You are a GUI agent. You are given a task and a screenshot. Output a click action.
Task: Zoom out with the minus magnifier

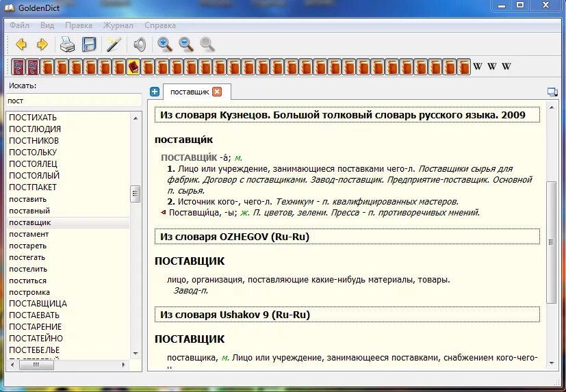coord(186,44)
